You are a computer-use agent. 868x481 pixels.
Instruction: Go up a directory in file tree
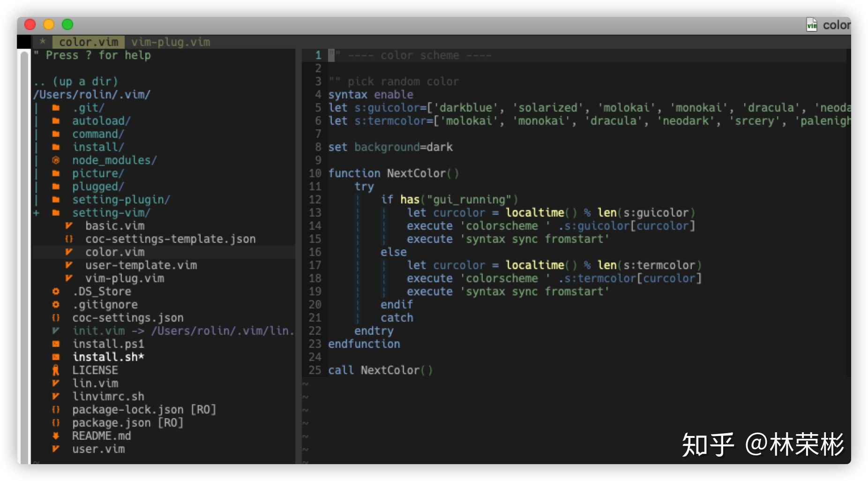pos(76,82)
